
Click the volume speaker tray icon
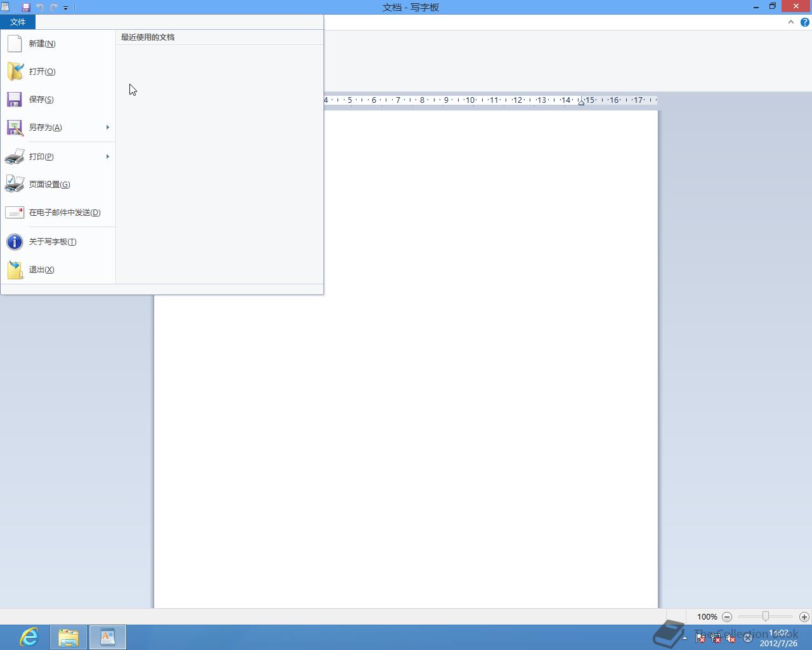tap(731, 638)
